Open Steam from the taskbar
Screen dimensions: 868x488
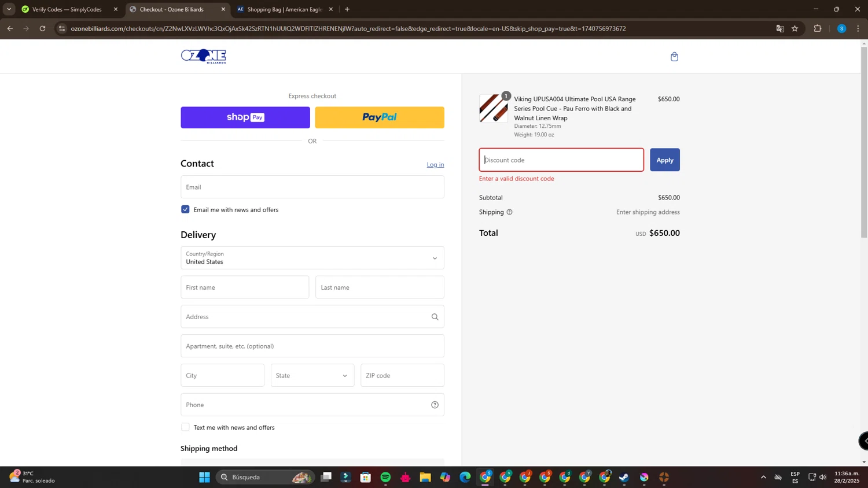point(624,477)
